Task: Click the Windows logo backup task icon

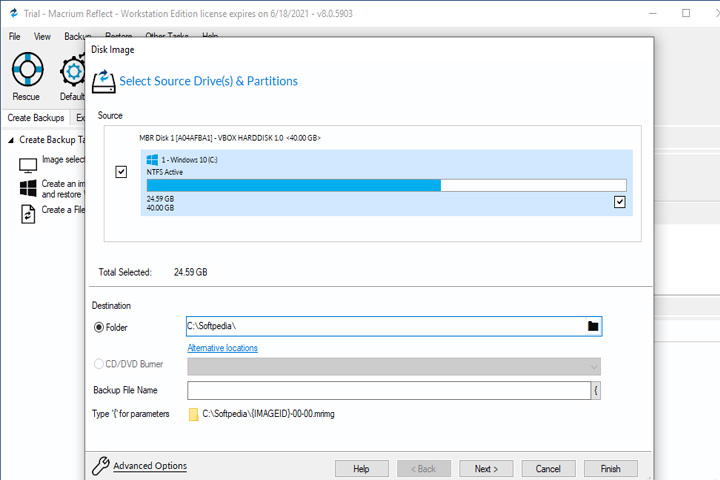Action: 28,188
